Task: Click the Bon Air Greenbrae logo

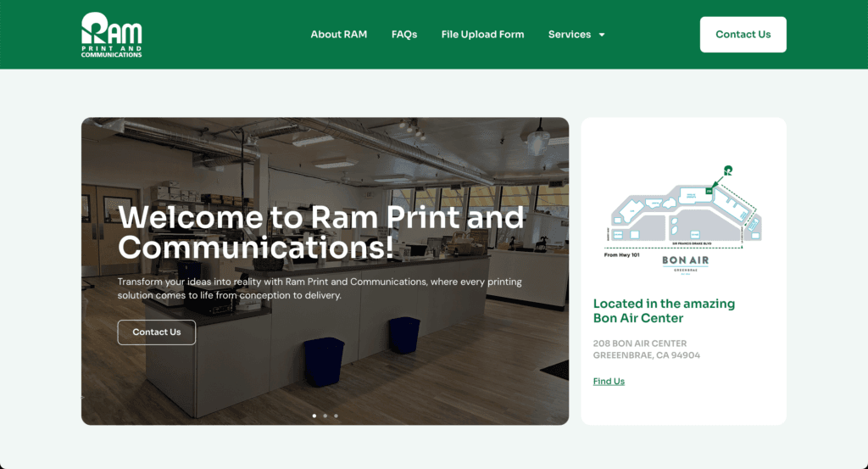Action: point(684,262)
